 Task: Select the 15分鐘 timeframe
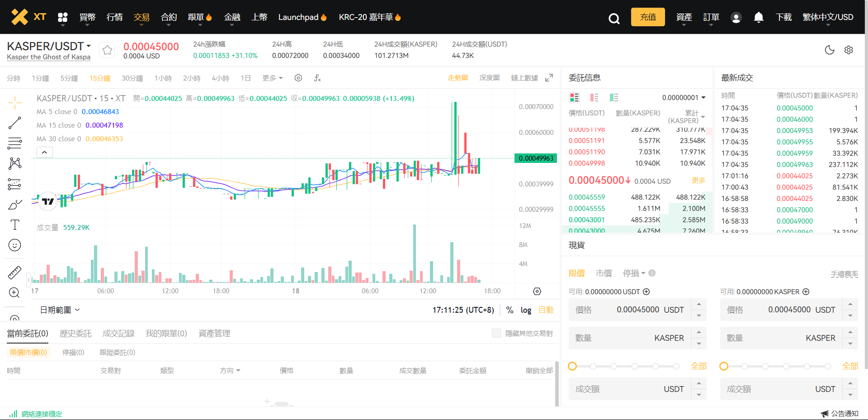click(100, 78)
